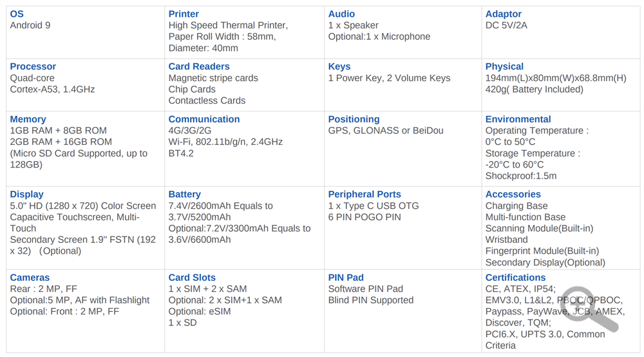Viewport: 644px width, 357px height.
Task: Click the Physical heading
Action: click(x=504, y=66)
